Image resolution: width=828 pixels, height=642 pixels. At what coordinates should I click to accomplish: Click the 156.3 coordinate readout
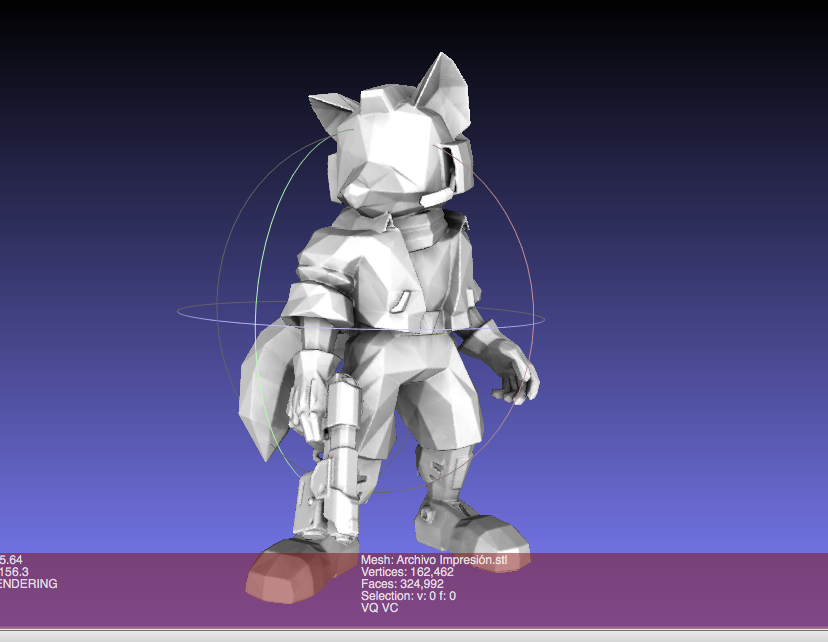[13, 571]
